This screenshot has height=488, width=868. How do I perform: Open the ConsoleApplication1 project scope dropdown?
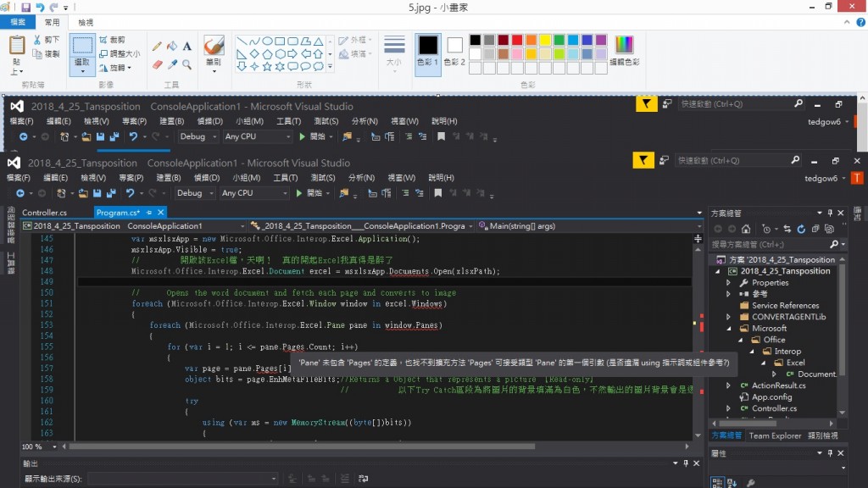(135, 225)
